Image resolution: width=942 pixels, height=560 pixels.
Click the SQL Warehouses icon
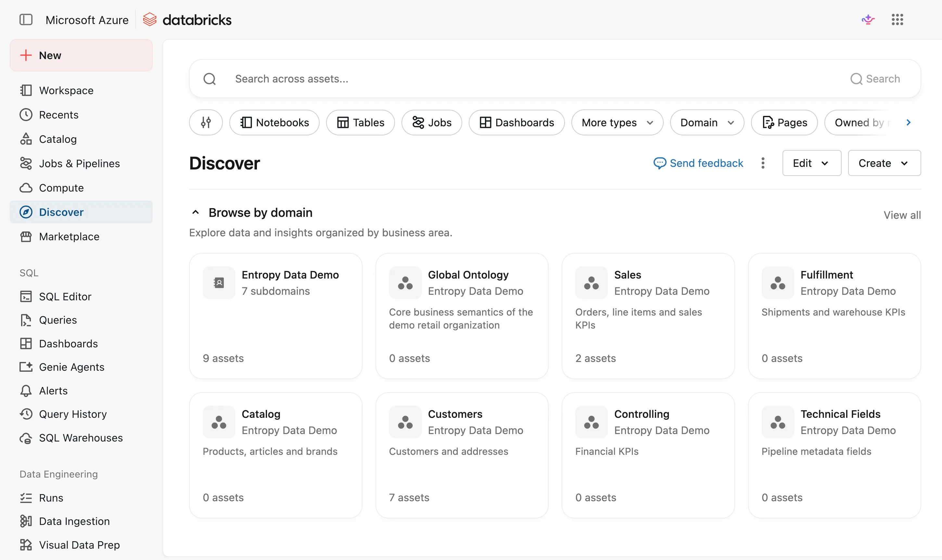pos(26,438)
